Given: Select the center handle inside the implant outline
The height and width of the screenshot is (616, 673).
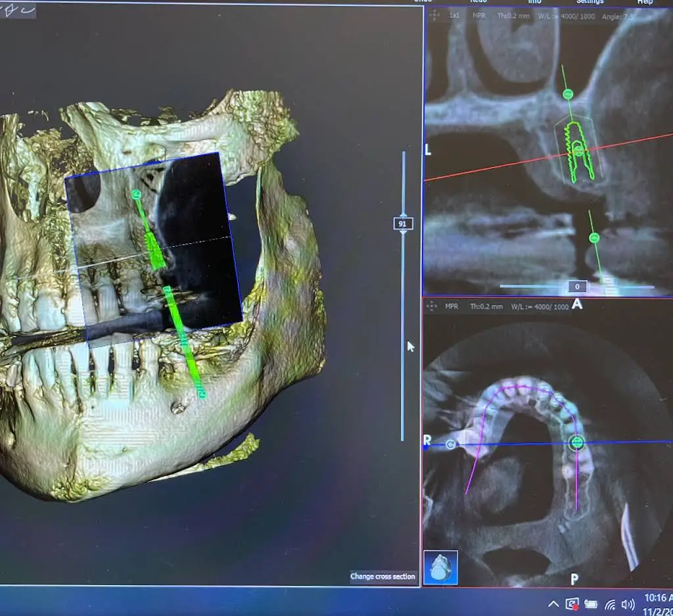Looking at the screenshot, I should [x=578, y=151].
